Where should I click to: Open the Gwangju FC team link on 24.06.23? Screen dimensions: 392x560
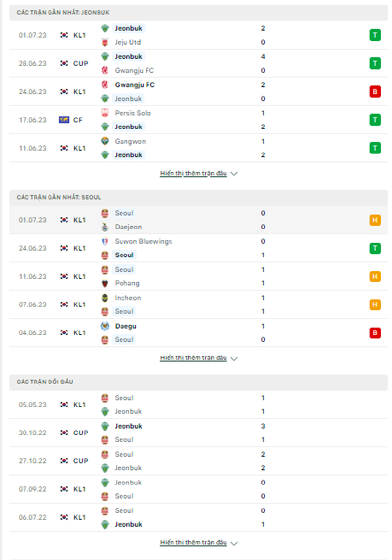click(135, 85)
